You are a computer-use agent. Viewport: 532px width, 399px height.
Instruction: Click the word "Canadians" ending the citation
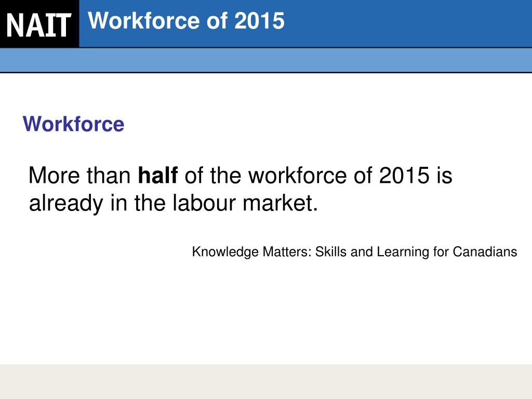click(485, 252)
